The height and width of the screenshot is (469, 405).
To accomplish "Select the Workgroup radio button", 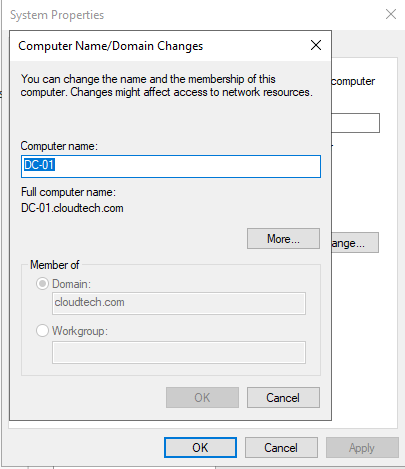I will (42, 331).
